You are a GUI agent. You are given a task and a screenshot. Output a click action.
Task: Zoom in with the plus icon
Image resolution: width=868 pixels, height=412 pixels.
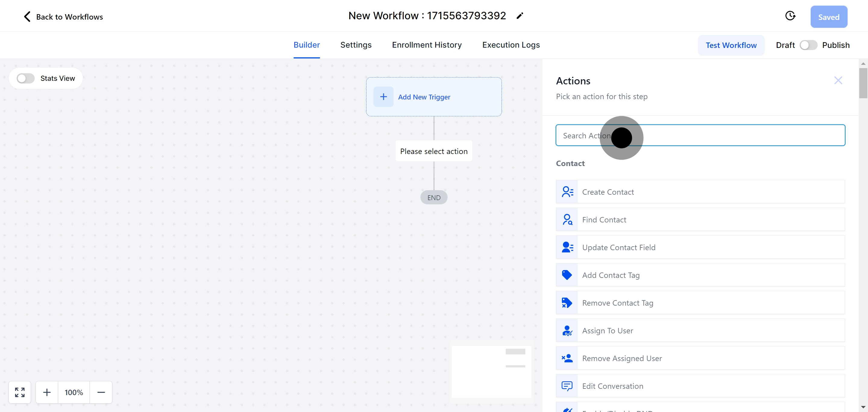(47, 392)
